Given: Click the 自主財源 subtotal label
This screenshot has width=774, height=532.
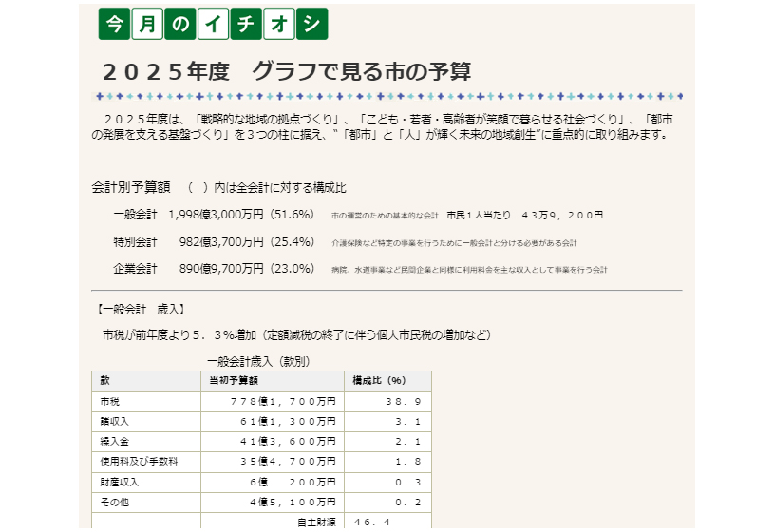Looking at the screenshot, I should pyautogui.click(x=316, y=522).
